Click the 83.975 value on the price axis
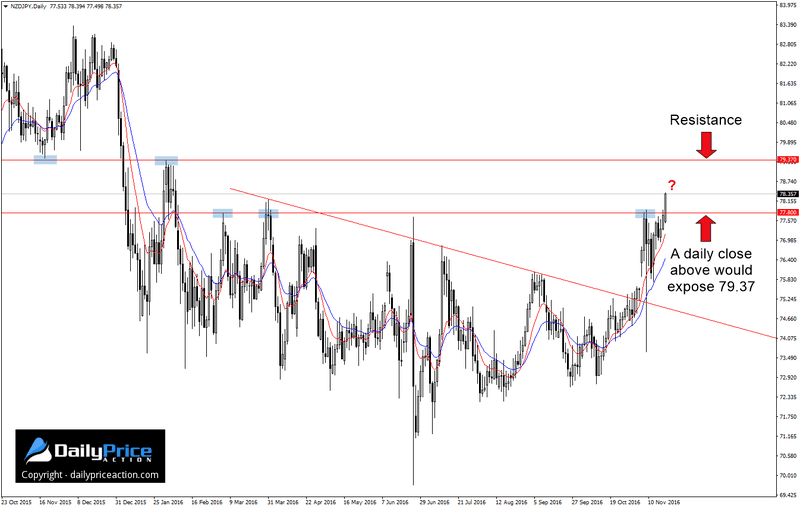800x509 pixels. (788, 5)
